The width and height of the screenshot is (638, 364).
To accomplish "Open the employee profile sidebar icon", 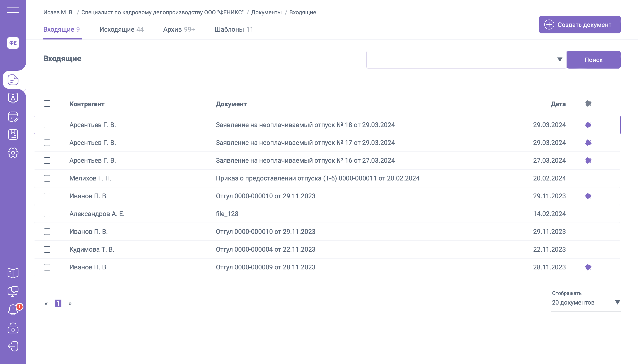I will [13, 98].
